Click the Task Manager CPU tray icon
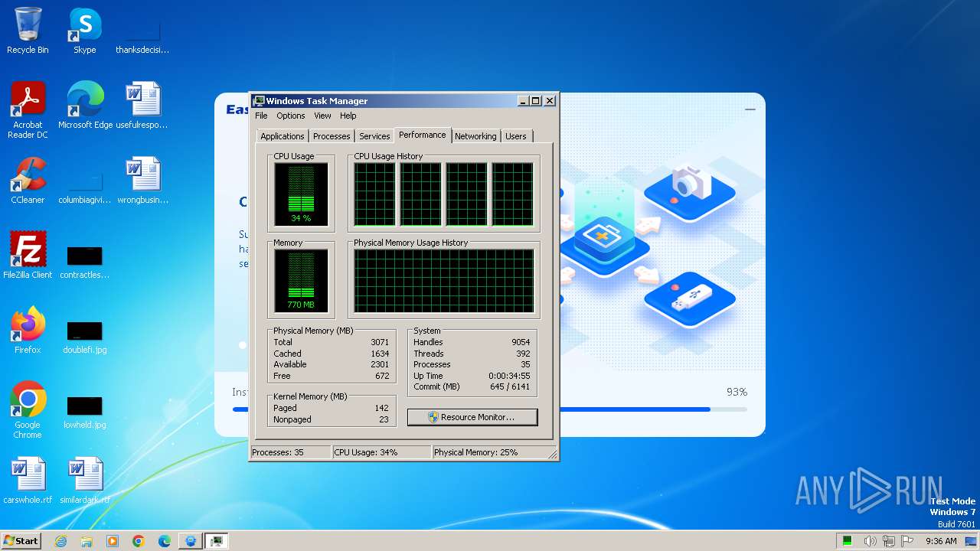 [x=848, y=541]
